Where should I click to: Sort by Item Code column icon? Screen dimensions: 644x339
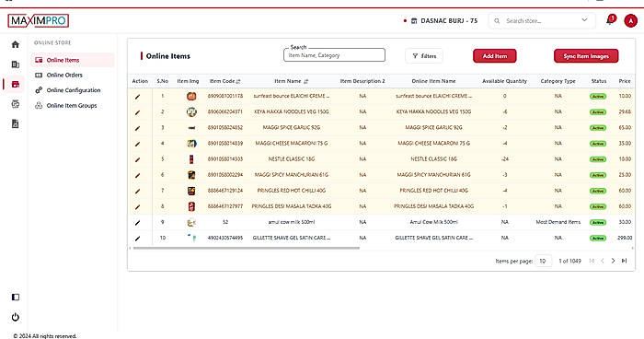238,81
